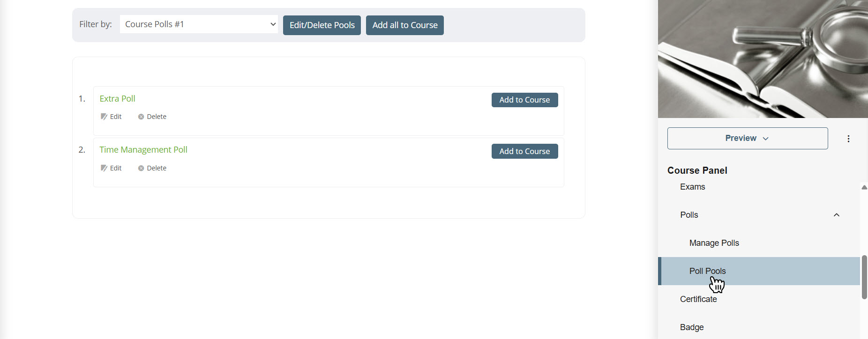Click Edit pencil icon under Time Management Poll
The width and height of the screenshot is (868, 339).
(104, 168)
